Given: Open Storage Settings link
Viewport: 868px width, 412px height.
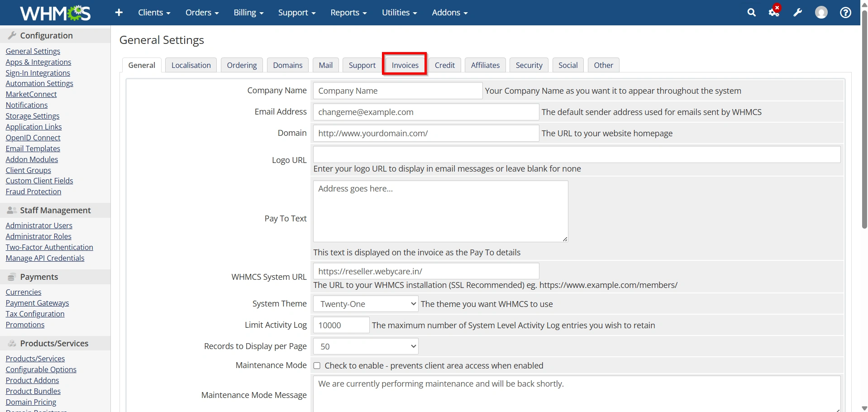Looking at the screenshot, I should 33,116.
